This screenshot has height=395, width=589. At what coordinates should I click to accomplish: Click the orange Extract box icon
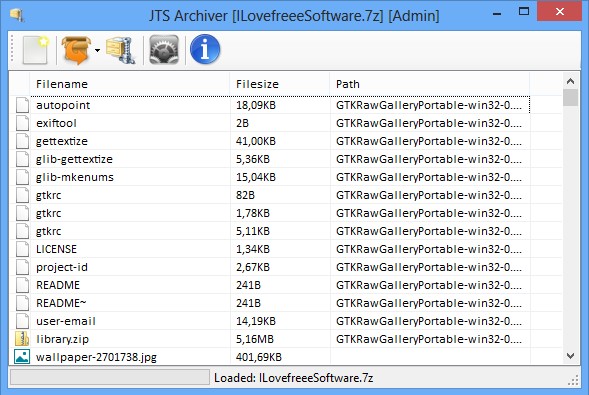(76, 50)
